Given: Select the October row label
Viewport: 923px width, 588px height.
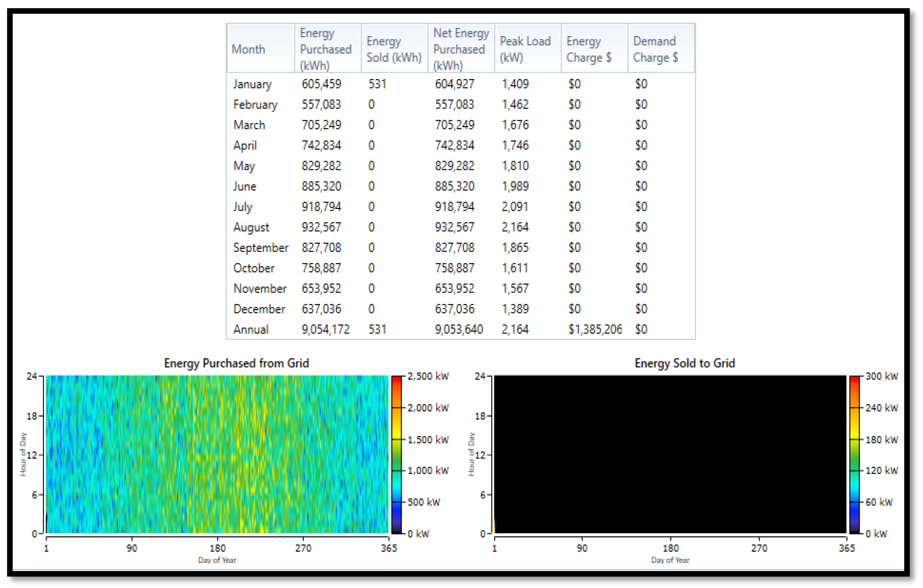Looking at the screenshot, I should [254, 268].
